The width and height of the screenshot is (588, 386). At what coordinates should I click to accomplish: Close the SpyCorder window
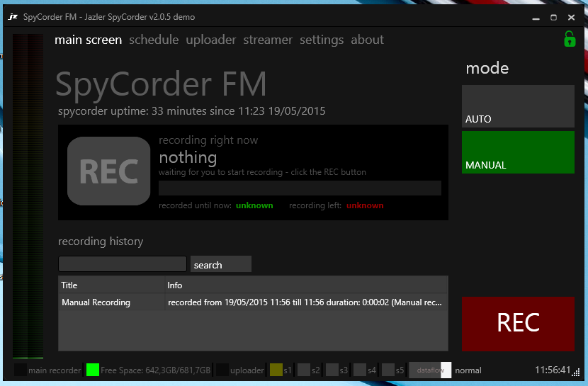[571, 17]
